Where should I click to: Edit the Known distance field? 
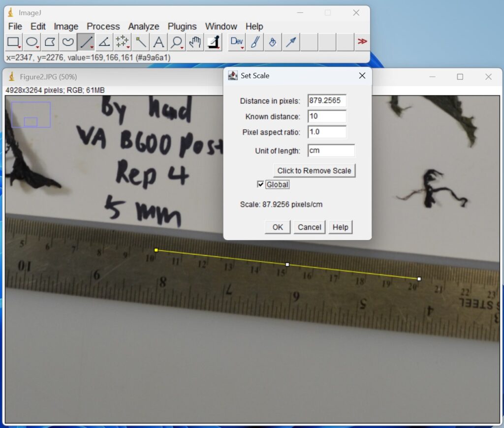(x=326, y=116)
